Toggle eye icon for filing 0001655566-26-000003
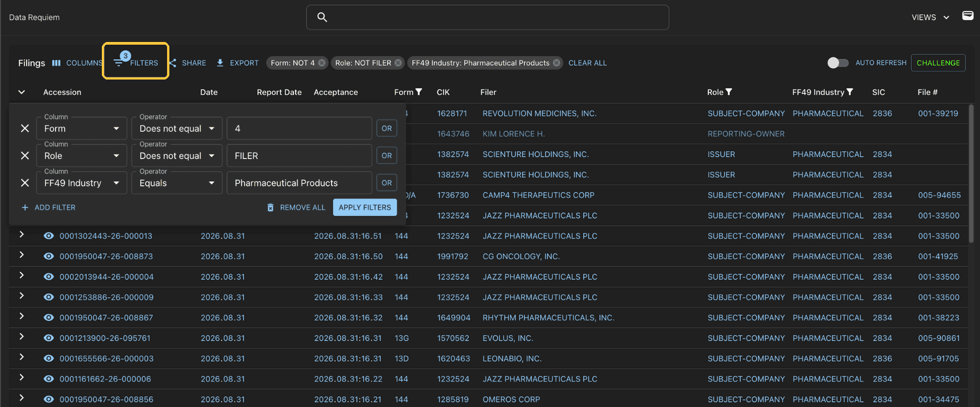Screen dimensions: 980x407 (48, 359)
